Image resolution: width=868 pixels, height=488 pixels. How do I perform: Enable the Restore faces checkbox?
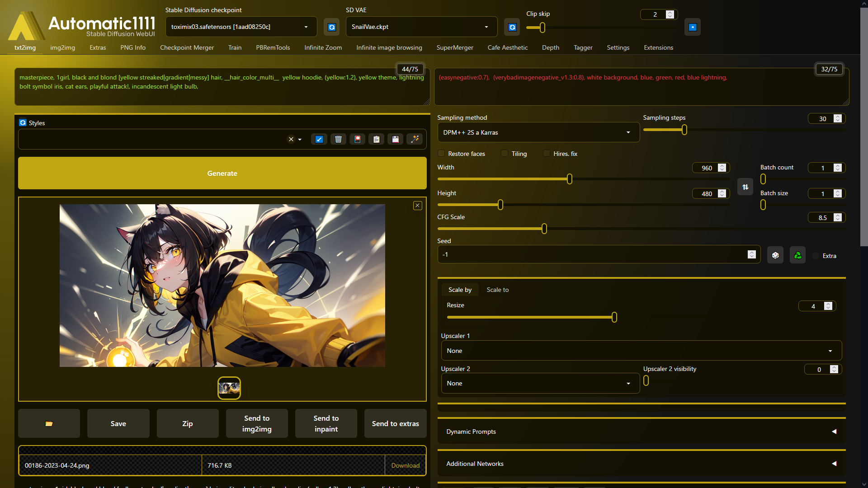click(x=442, y=154)
